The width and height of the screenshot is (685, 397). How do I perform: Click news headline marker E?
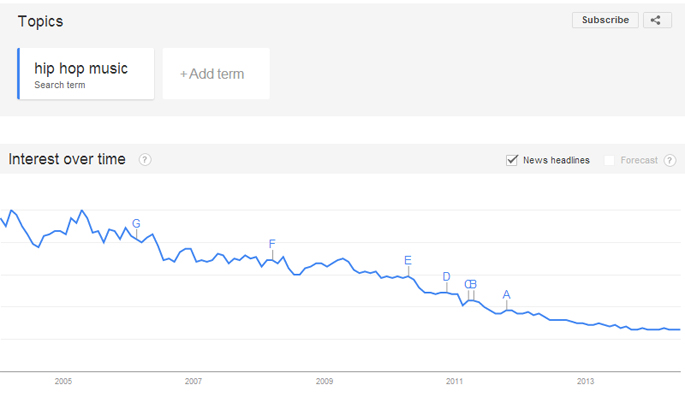408,261
